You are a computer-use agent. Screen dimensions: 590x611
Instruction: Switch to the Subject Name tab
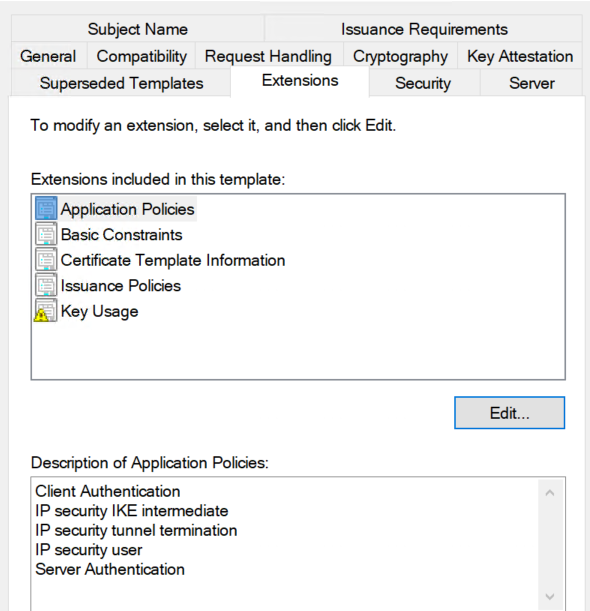pyautogui.click(x=138, y=29)
